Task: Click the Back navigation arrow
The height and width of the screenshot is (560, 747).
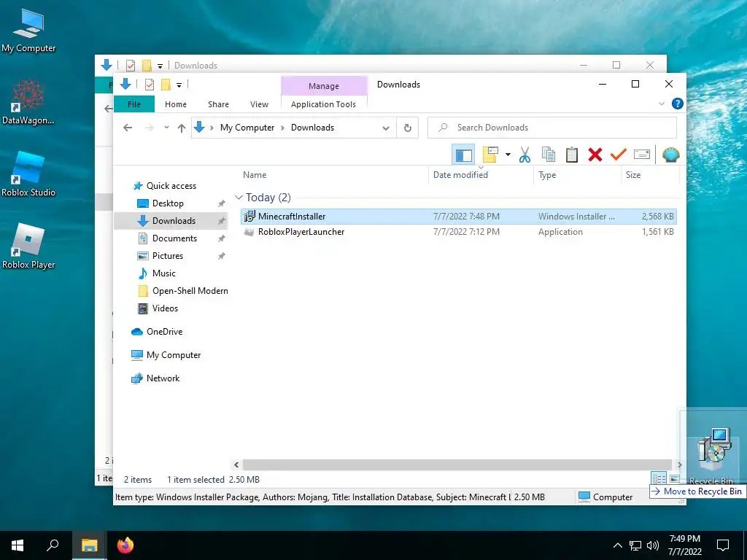Action: 128,128
